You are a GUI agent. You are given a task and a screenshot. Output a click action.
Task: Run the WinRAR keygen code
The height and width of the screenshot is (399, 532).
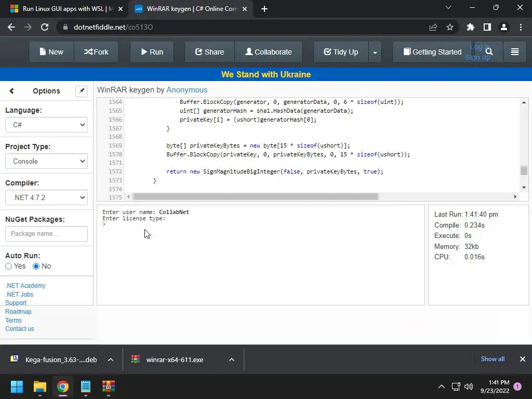click(x=152, y=52)
